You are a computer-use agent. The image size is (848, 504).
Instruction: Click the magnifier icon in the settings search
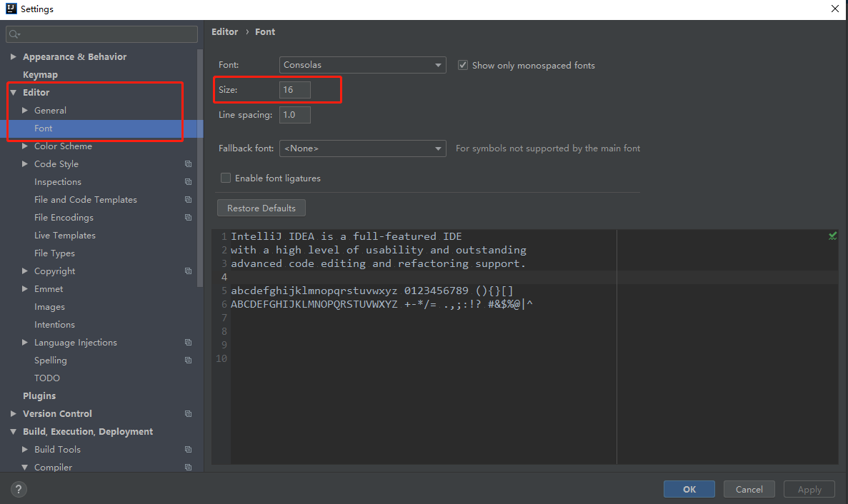pos(14,34)
